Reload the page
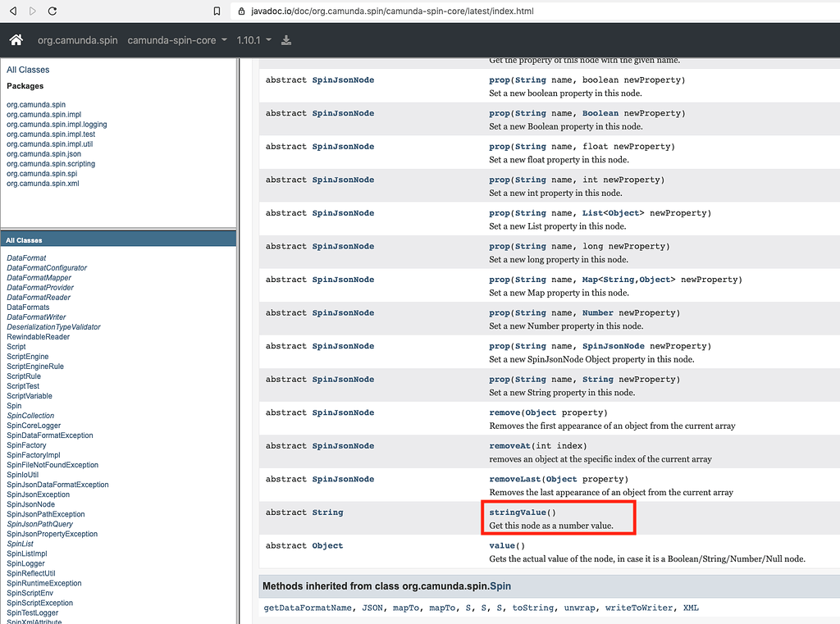Viewport: 840px width, 624px height. [x=52, y=11]
